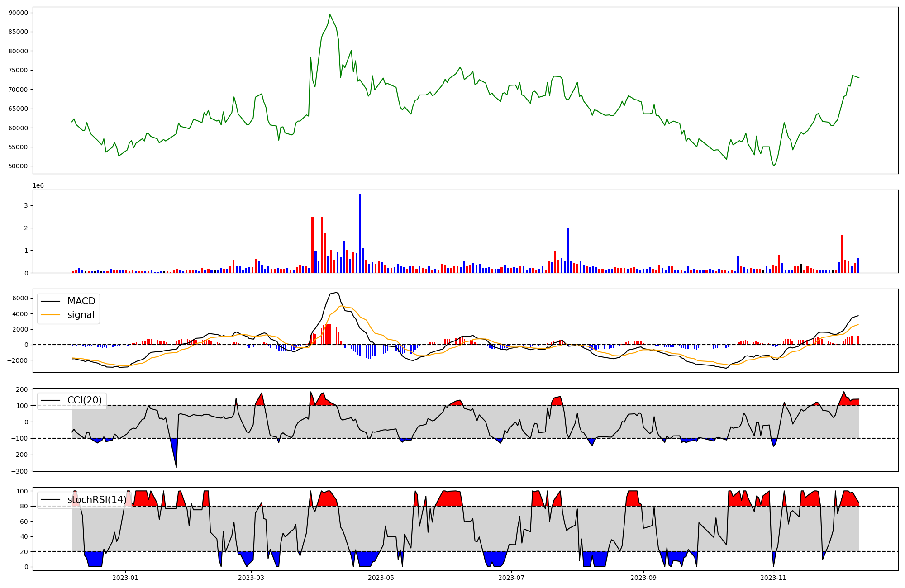Click the 2023-01 date tick label
This screenshot has height=588, width=905.
125,578
